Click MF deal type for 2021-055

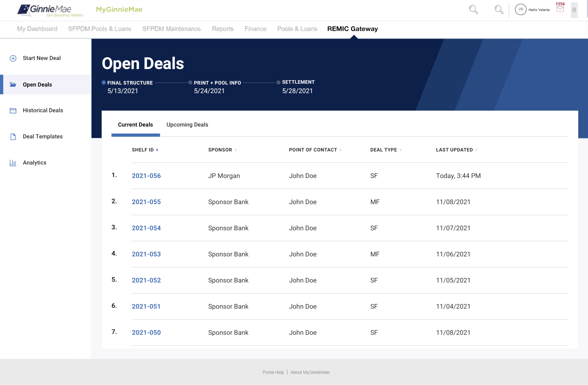375,202
